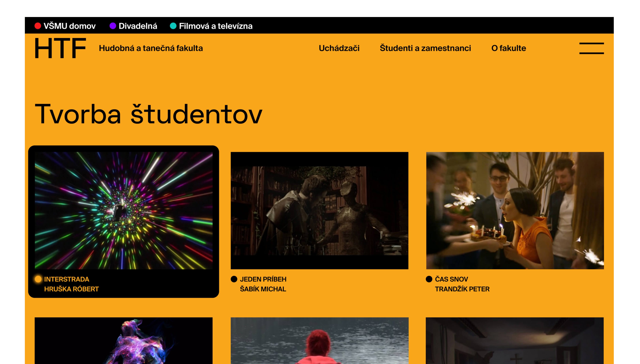Open the Uchádzači menu item
640x364 pixels.
(x=339, y=48)
